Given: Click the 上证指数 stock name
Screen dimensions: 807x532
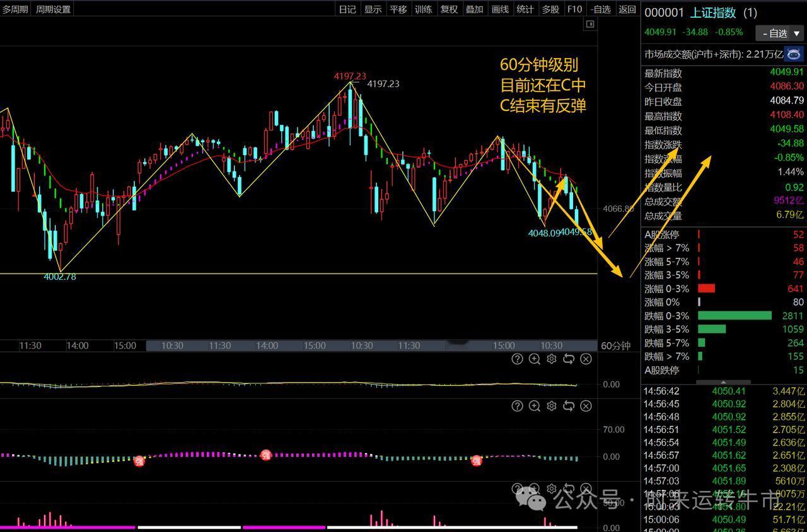Looking at the screenshot, I should 712,13.
